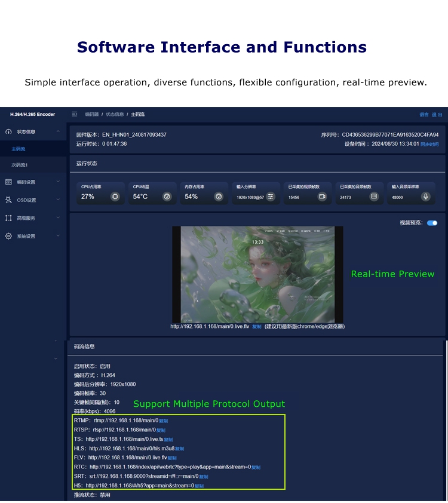The height and width of the screenshot is (503, 448).
Task: Click the 系统设置 gear icon
Action: [x=8, y=236]
